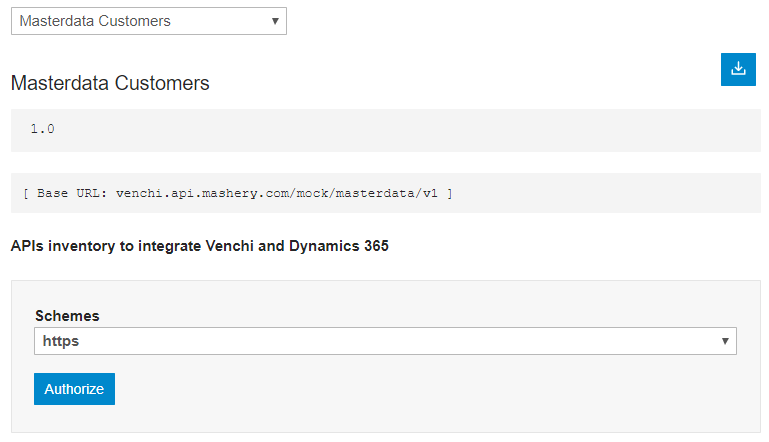Click the download specification icon button
The height and width of the screenshot is (442, 769).
coord(738,69)
